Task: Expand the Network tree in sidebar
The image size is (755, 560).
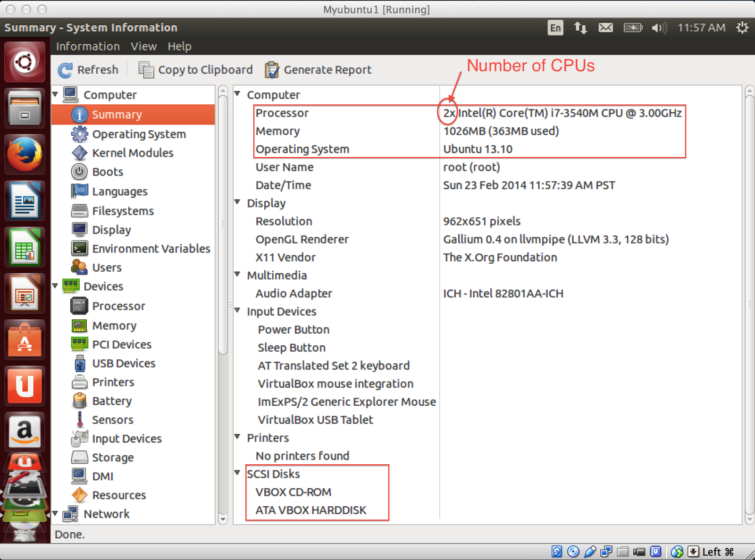Action: tap(55, 514)
